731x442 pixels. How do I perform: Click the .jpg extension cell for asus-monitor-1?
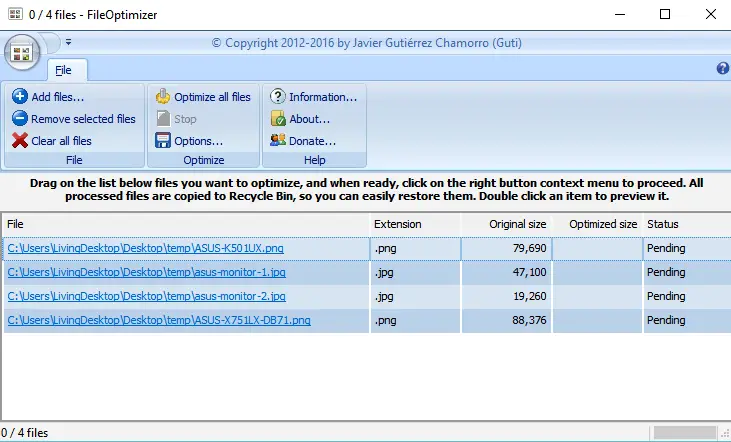tap(415, 272)
